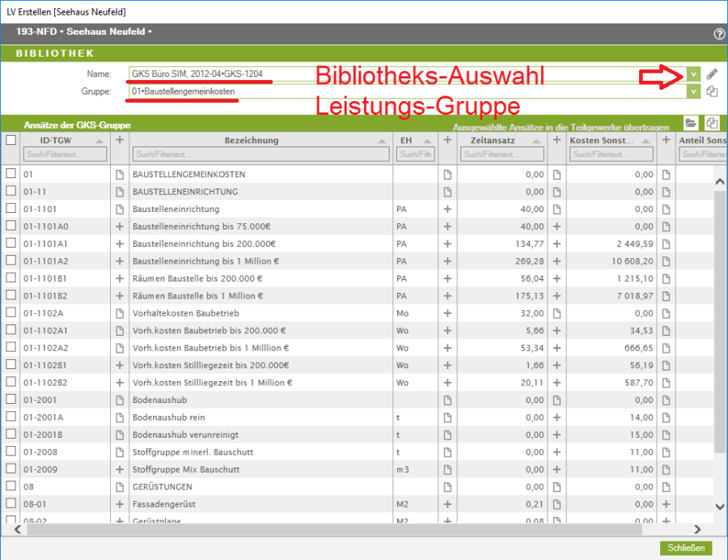Click horizontal scrollbar at table bottom
This screenshot has width=728, height=560.
click(x=324, y=528)
